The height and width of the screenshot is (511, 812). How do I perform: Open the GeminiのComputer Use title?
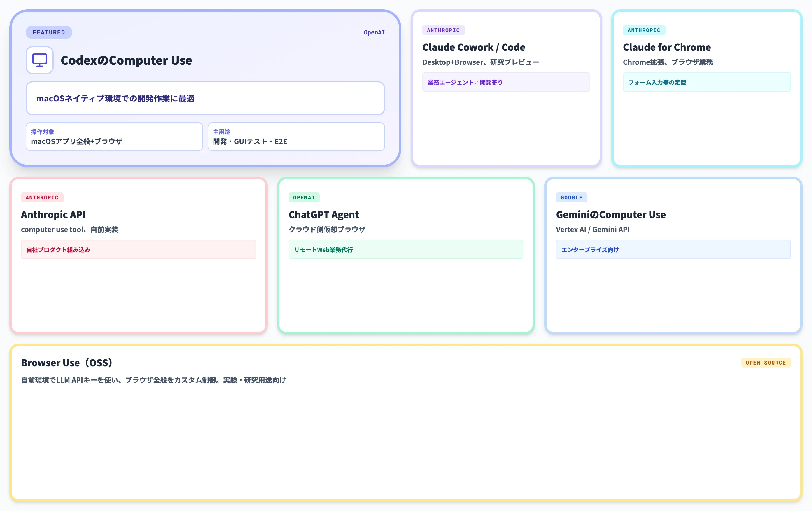point(611,214)
